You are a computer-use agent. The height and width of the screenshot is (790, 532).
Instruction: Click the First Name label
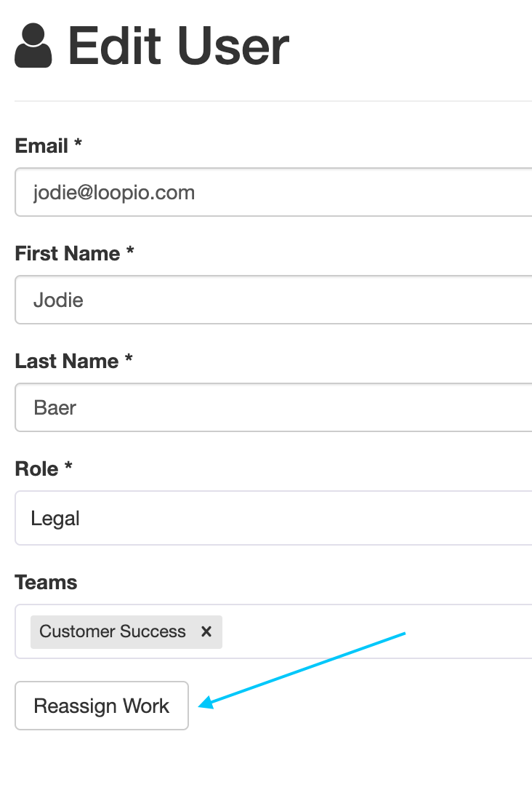(x=68, y=253)
